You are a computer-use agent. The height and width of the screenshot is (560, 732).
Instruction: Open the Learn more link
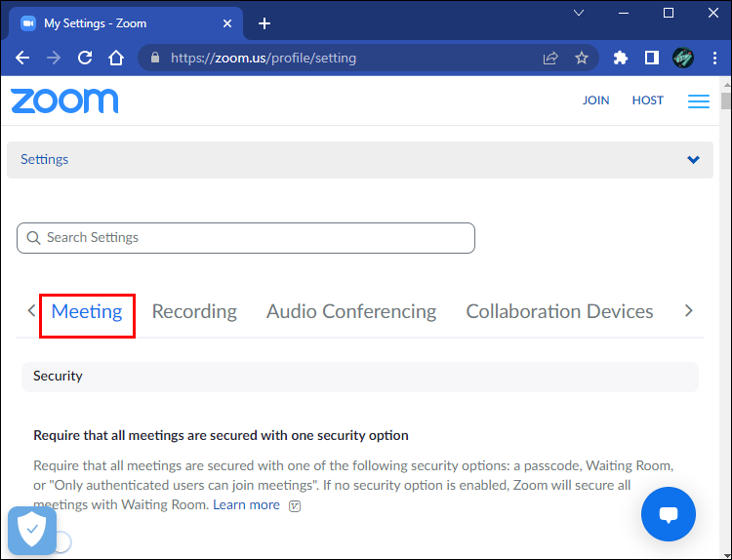[x=246, y=504]
